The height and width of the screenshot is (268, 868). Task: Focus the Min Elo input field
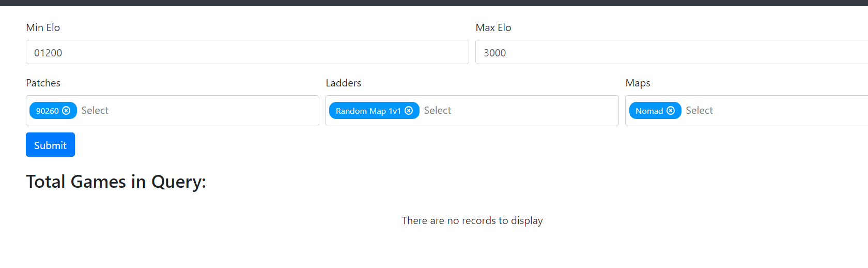coord(247,52)
